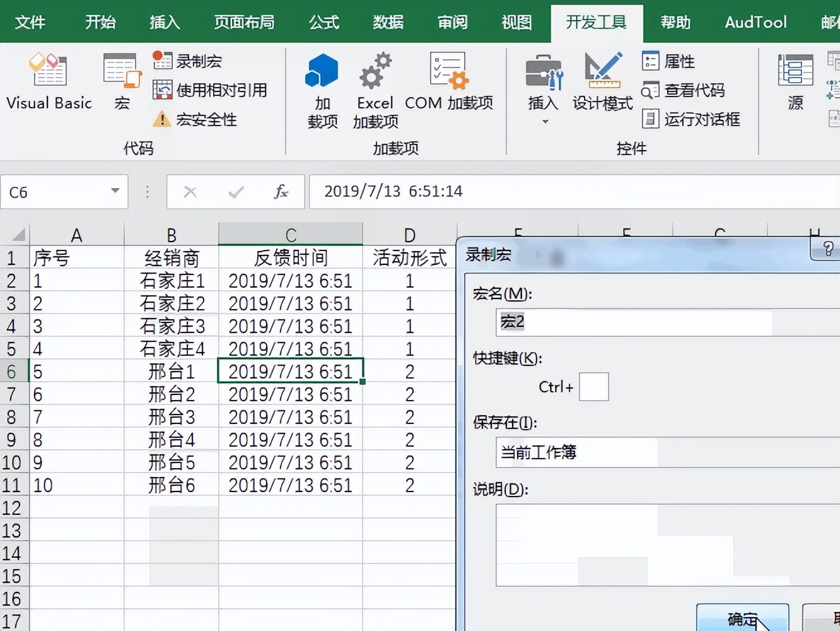Switch to the 公式 ribbon tab
840x631 pixels.
point(324,22)
